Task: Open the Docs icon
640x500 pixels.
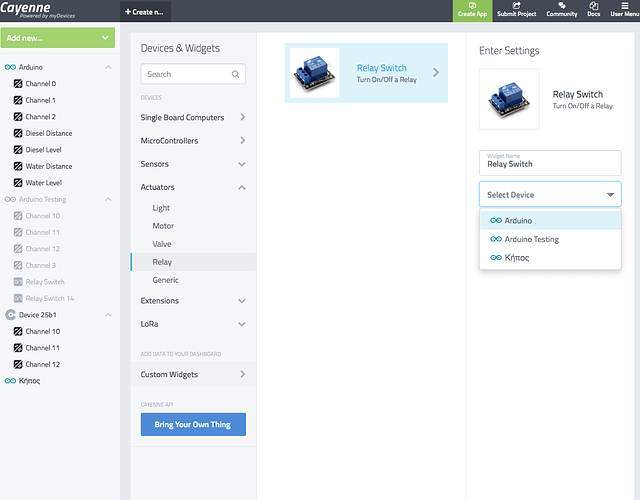Action: [x=593, y=5]
